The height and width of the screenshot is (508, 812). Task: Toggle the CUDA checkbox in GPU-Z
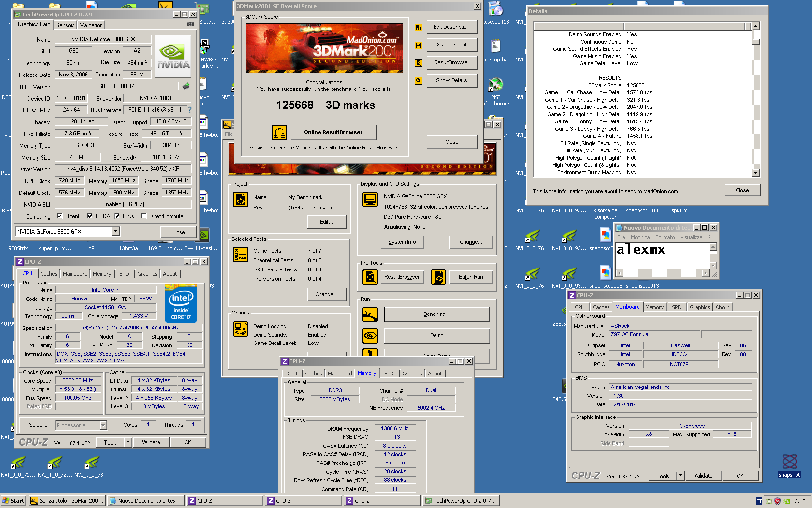[90, 216]
